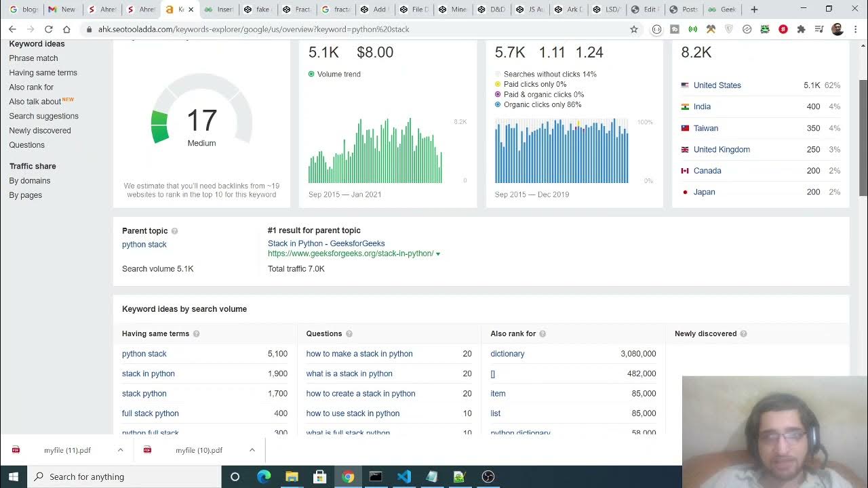
Task: Select By domains under Traffic share
Action: (x=30, y=181)
